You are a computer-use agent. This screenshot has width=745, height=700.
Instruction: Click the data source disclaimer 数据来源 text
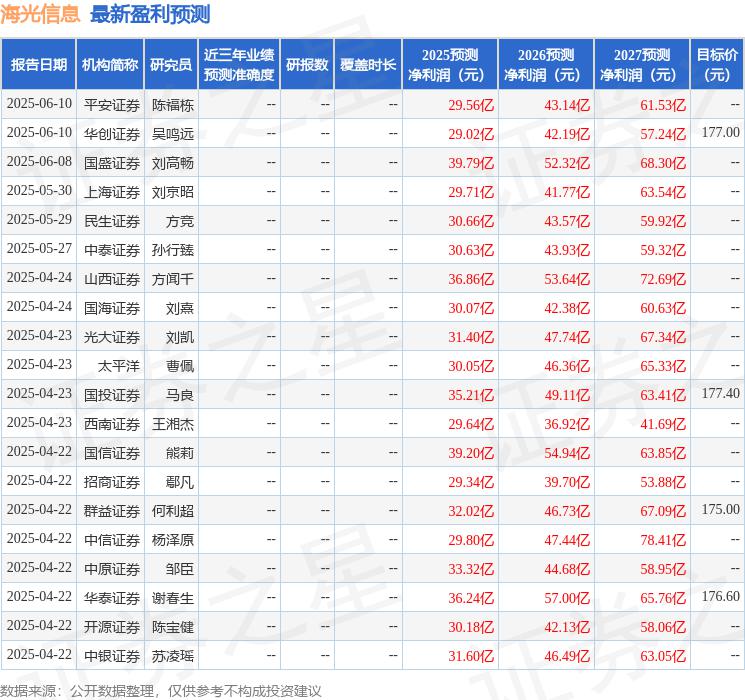click(161, 690)
